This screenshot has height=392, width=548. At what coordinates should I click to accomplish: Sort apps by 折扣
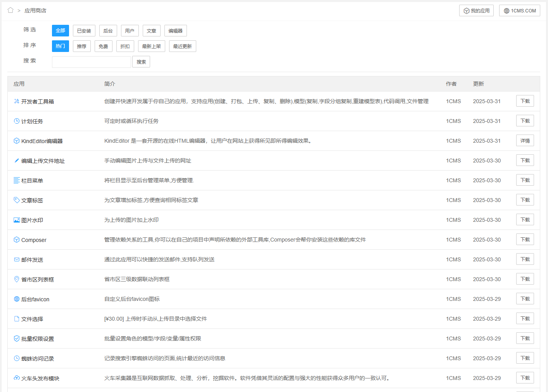pyautogui.click(x=125, y=46)
